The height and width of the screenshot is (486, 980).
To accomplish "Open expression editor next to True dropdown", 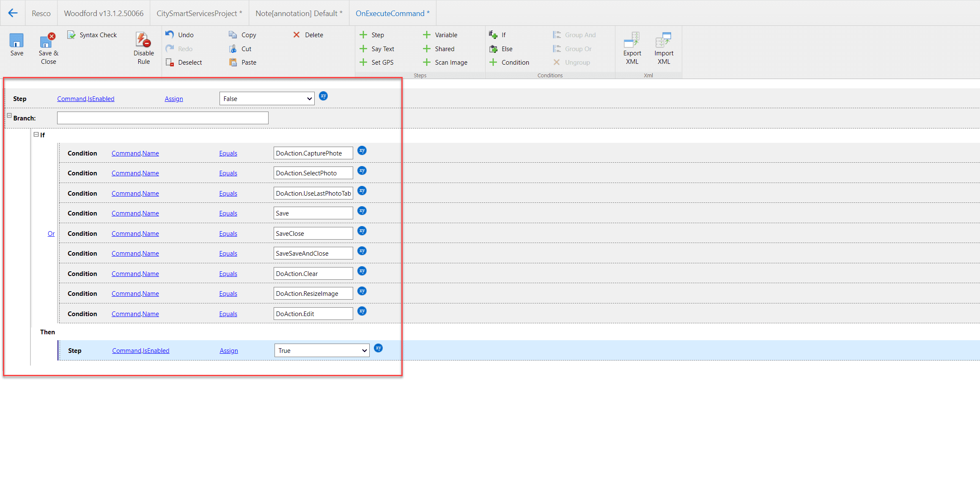I will coord(378,348).
